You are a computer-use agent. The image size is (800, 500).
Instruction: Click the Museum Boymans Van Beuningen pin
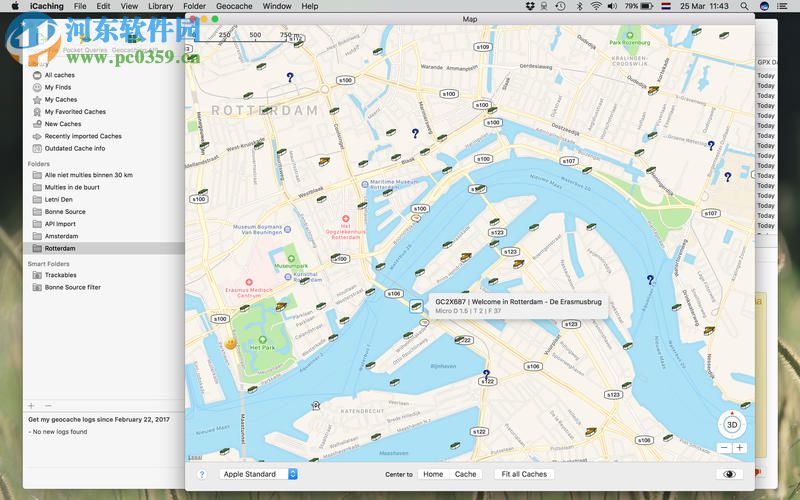point(287,230)
